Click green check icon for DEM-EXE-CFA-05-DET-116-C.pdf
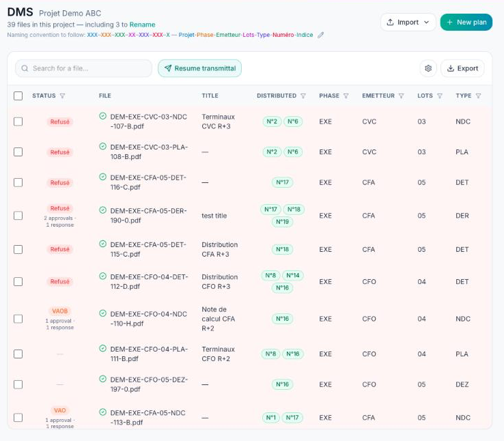The image size is (504, 441). 102,177
